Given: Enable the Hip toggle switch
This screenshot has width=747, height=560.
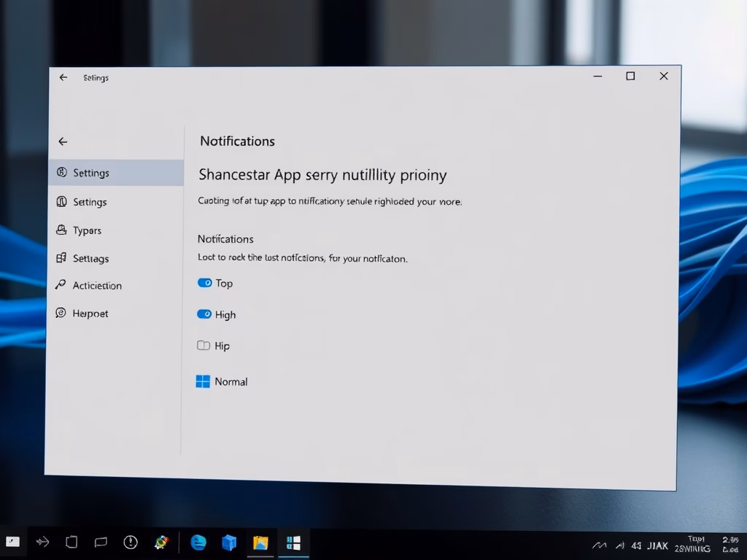Looking at the screenshot, I should click(204, 346).
